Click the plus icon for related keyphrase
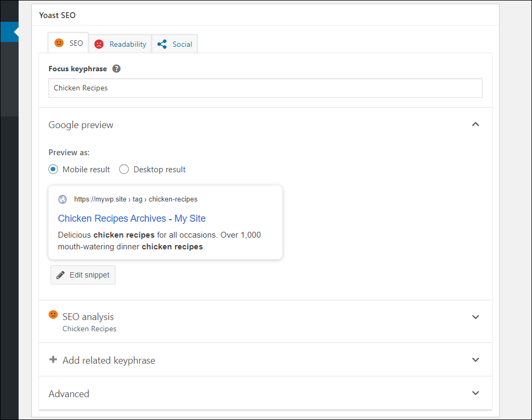The height and width of the screenshot is (420, 532). 53,359
